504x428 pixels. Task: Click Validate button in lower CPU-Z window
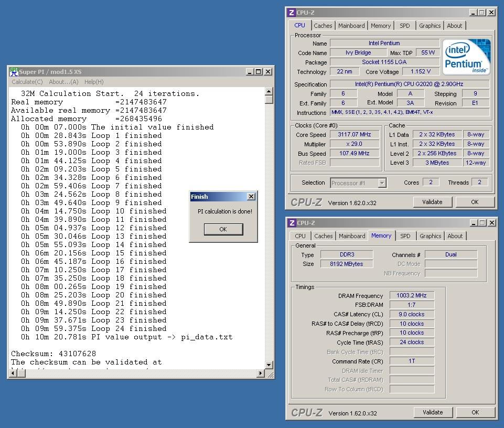pyautogui.click(x=433, y=412)
